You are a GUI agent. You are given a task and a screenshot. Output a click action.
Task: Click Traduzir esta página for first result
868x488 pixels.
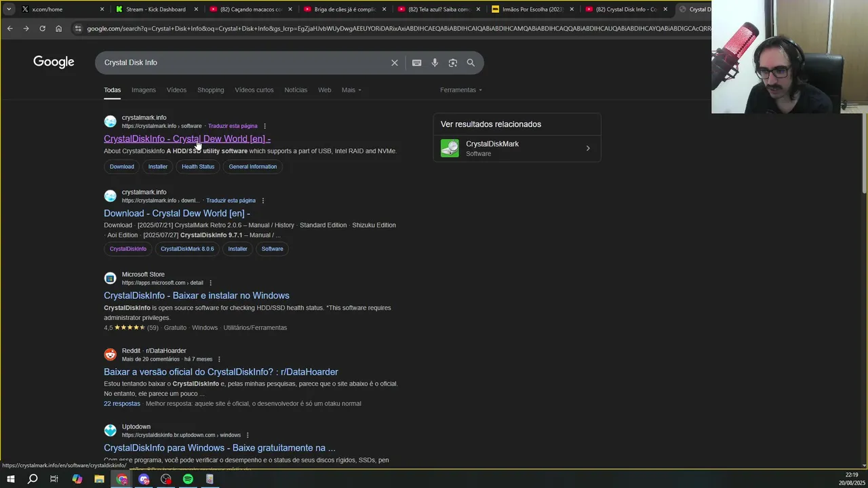[x=233, y=126]
